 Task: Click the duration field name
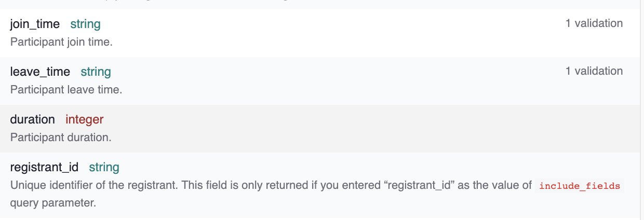pos(32,119)
